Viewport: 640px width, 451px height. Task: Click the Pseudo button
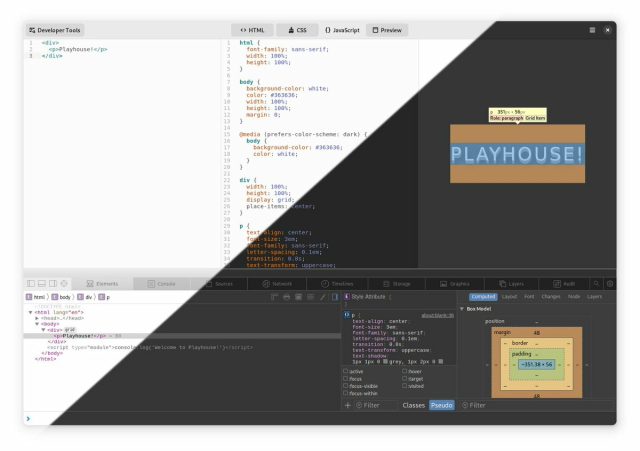coord(442,405)
